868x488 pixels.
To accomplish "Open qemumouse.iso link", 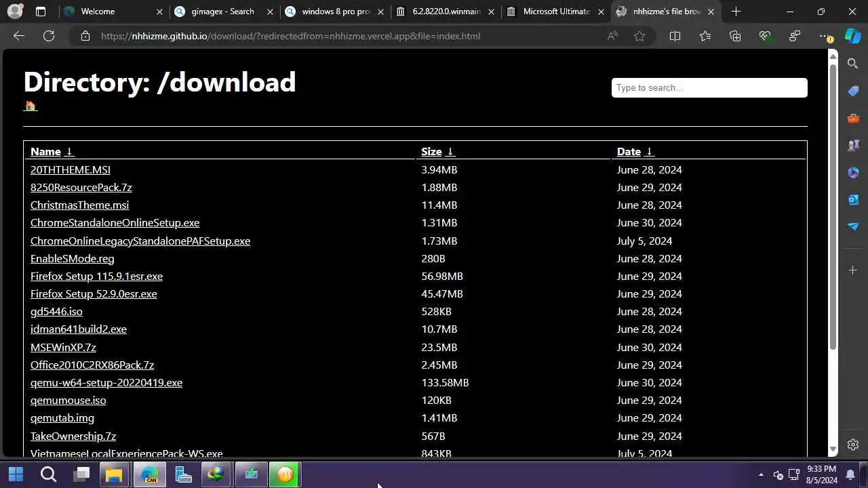I will coord(68,400).
